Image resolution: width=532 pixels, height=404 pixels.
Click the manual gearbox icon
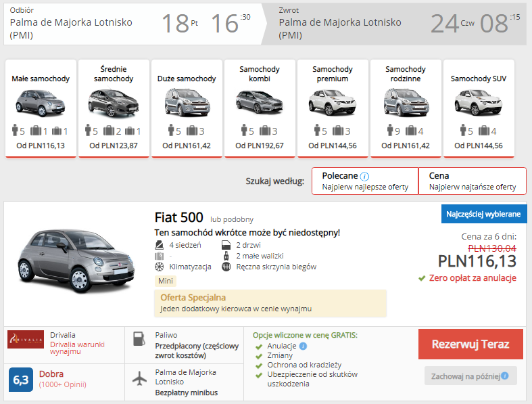226,267
